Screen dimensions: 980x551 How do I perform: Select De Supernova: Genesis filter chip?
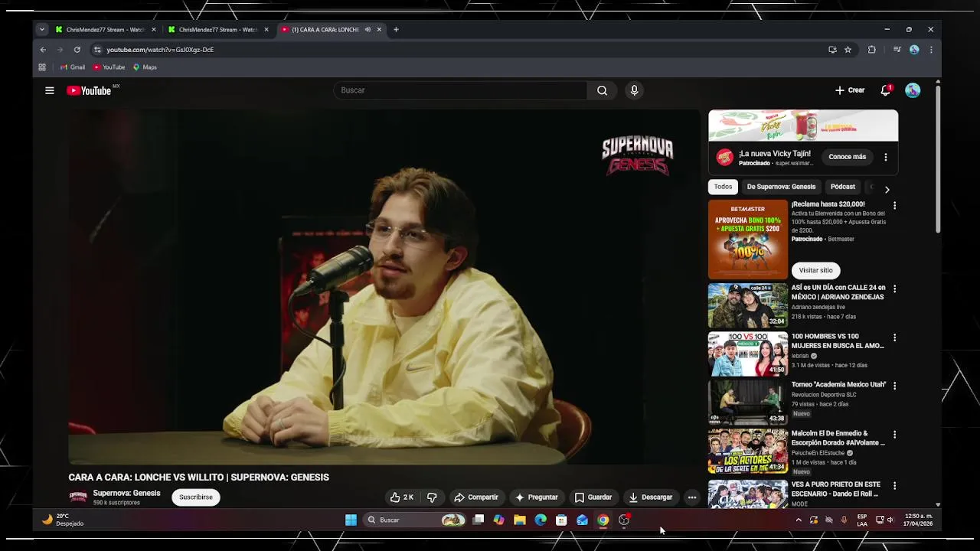click(781, 187)
